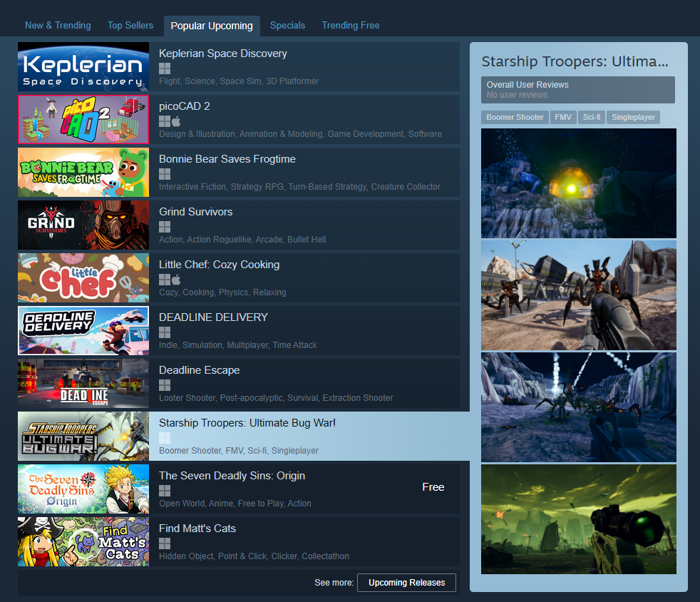
Task: Click the Keplerian Space Discovery title
Action: (x=223, y=53)
